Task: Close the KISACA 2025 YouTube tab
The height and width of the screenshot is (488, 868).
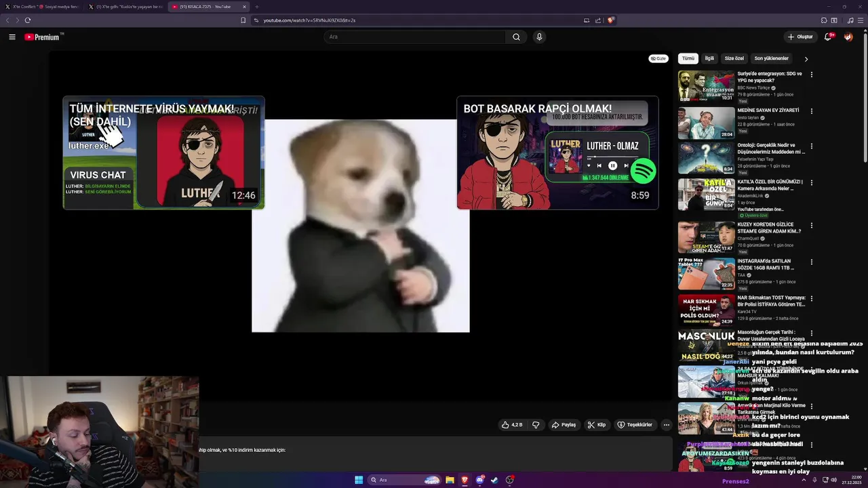Action: coord(245,7)
